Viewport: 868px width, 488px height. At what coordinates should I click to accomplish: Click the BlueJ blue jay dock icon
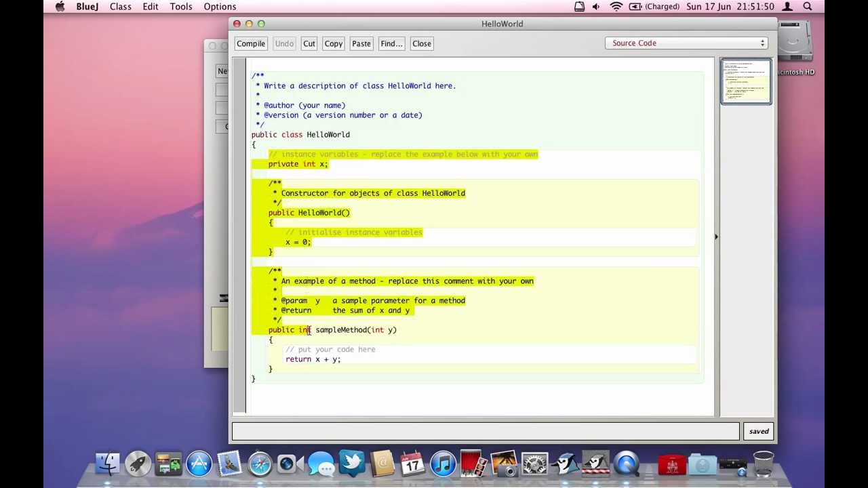565,464
